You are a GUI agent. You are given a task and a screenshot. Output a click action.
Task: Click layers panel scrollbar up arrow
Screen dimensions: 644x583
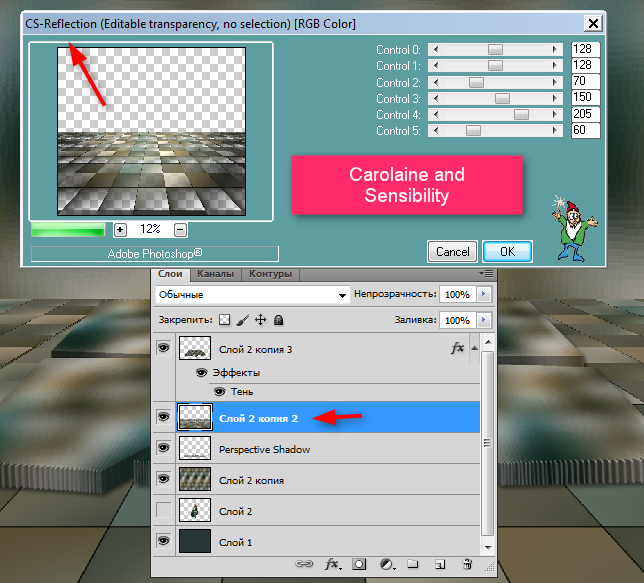(488, 342)
